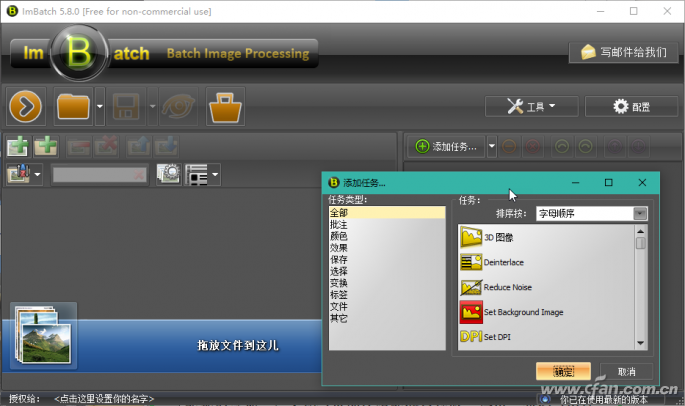Select 效果 in the task type list
This screenshot has width=685, height=406.
387,248
